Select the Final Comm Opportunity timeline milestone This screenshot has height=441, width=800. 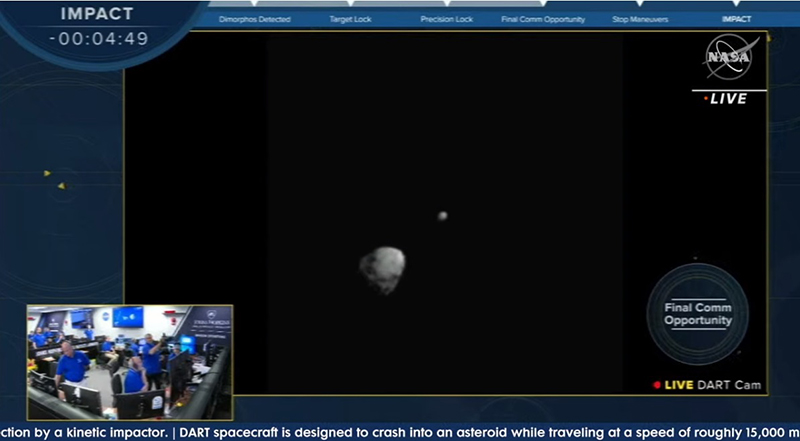543,19
